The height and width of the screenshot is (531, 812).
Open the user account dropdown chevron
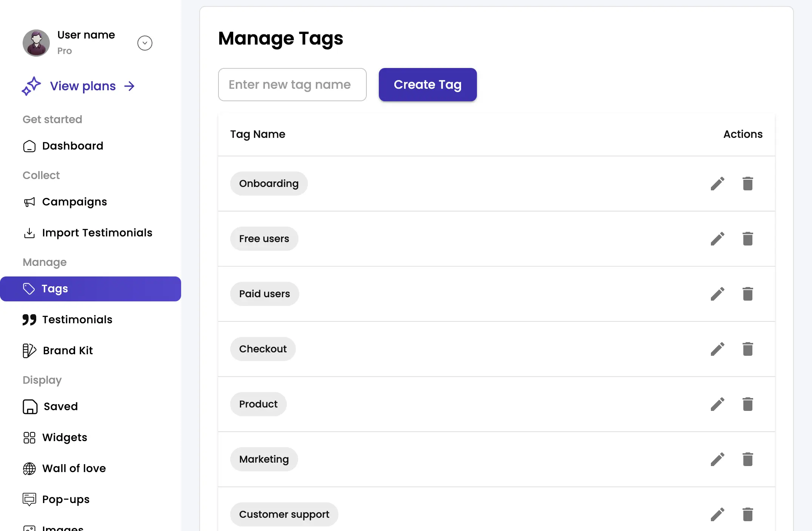(x=145, y=43)
